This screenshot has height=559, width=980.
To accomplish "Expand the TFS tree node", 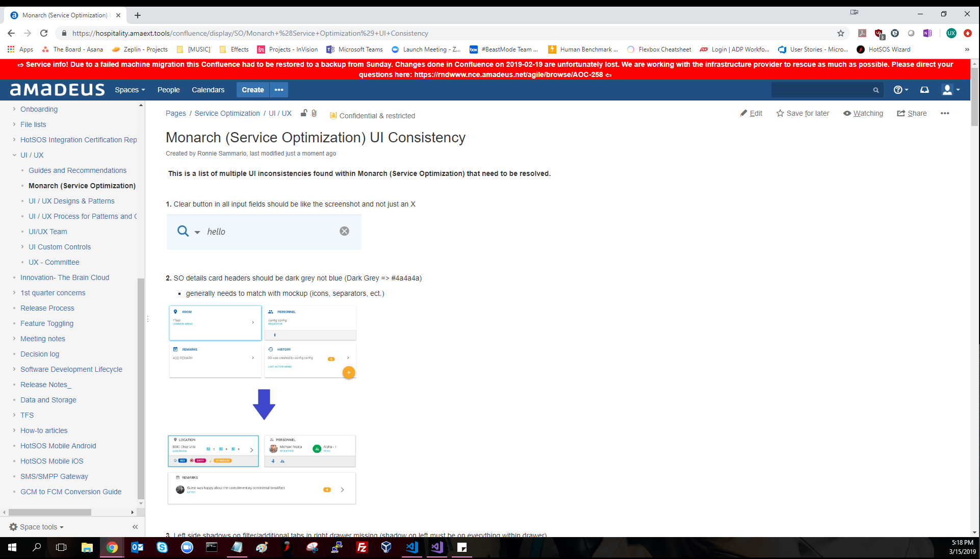I will click(x=14, y=415).
